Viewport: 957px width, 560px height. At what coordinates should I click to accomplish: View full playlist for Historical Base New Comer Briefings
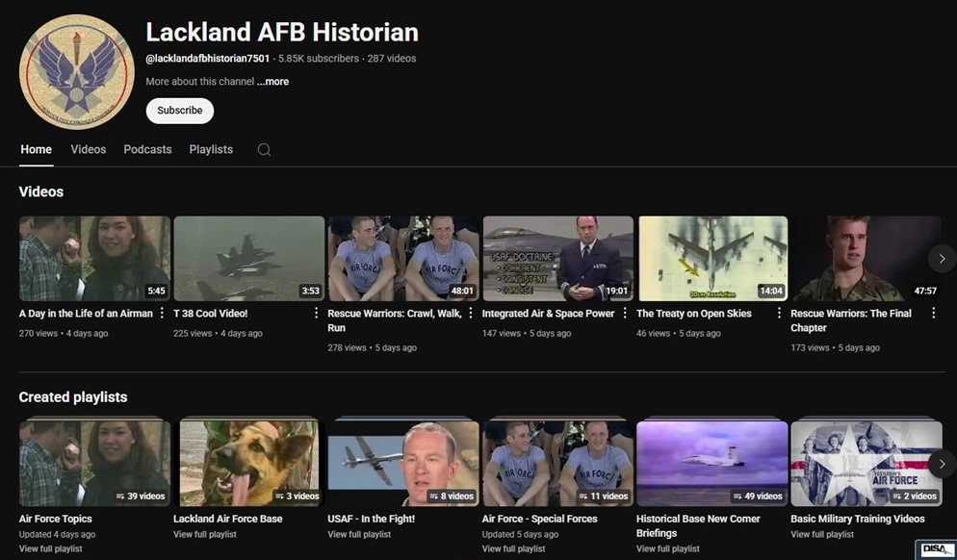pos(668,548)
